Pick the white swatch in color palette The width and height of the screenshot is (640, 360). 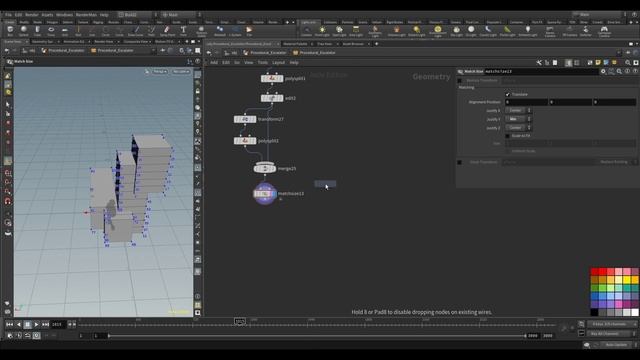[635, 313]
